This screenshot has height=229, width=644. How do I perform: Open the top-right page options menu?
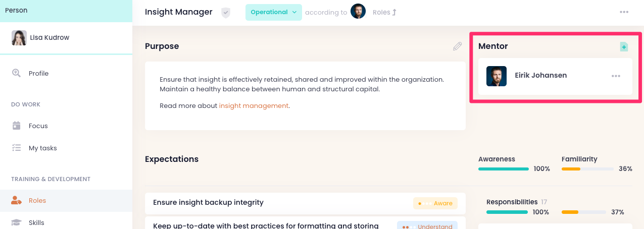pos(624,12)
